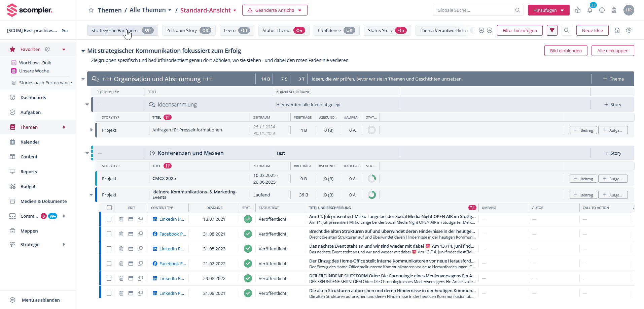Click the notifications bell icon
The height and width of the screenshot is (309, 644).
pyautogui.click(x=589, y=10)
